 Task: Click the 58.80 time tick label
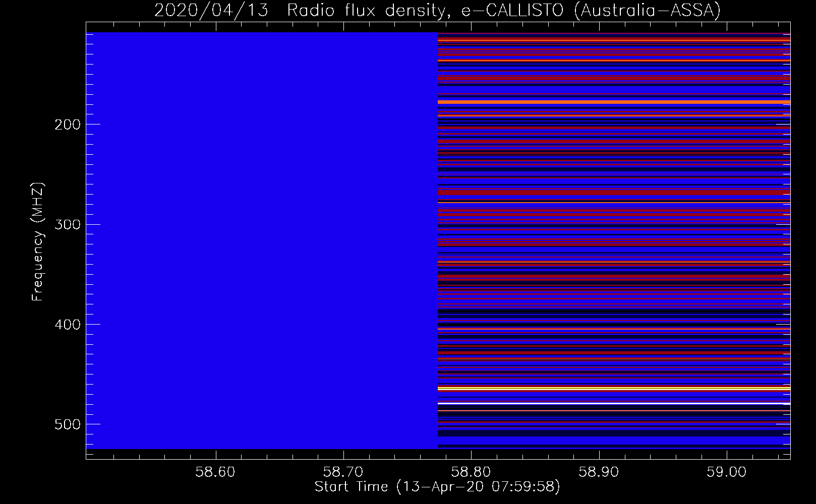[471, 472]
